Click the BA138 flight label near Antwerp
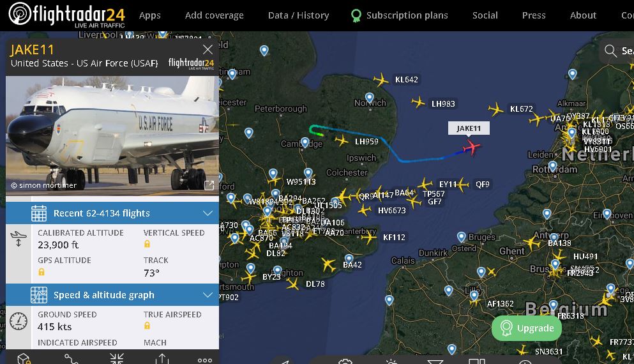This screenshot has width=634, height=364. coord(559,243)
